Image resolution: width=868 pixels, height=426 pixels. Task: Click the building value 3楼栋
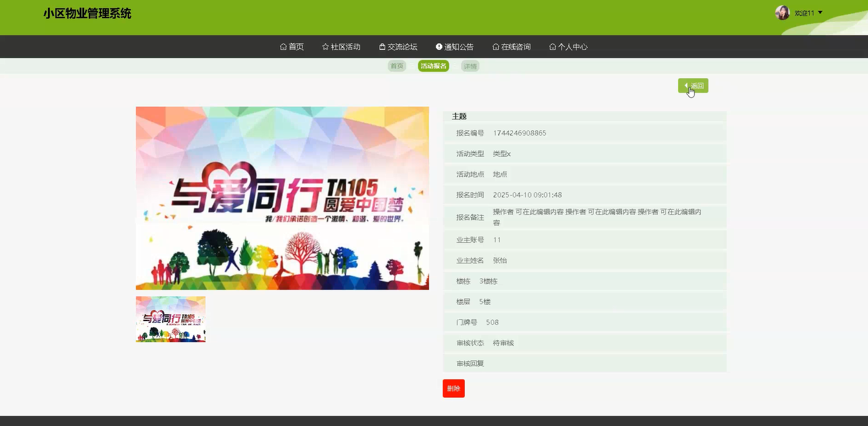(x=488, y=281)
